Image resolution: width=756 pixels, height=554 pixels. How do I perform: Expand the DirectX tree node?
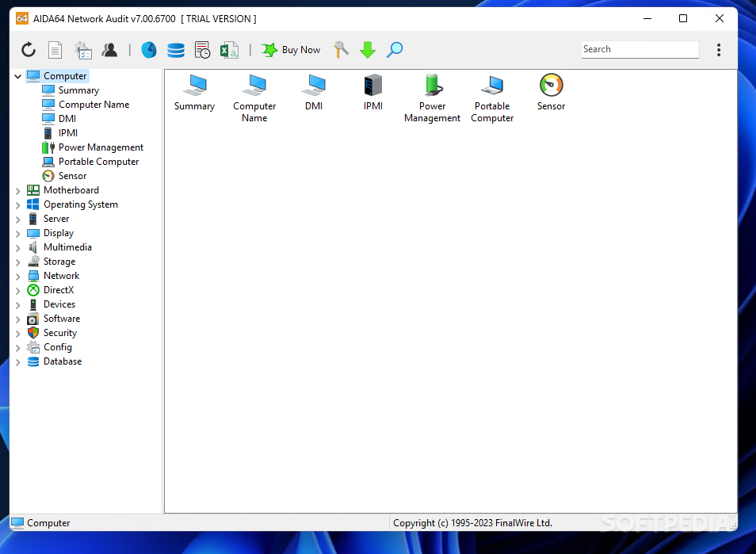click(18, 291)
